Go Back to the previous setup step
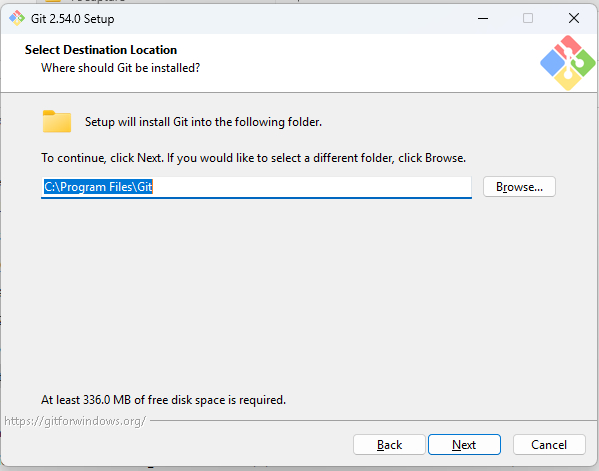This screenshot has width=599, height=471. 389,445
